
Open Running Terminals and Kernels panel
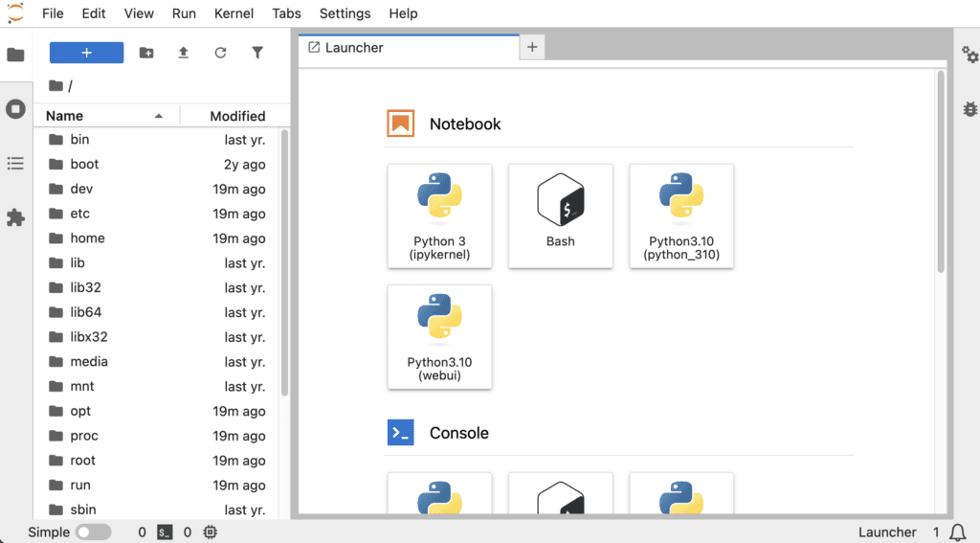click(x=15, y=109)
